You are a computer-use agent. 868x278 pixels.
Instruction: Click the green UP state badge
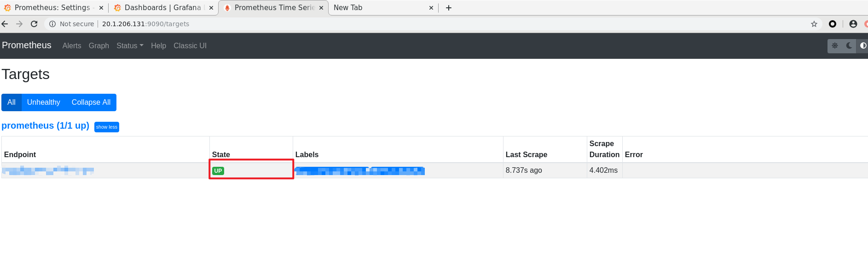[218, 171]
